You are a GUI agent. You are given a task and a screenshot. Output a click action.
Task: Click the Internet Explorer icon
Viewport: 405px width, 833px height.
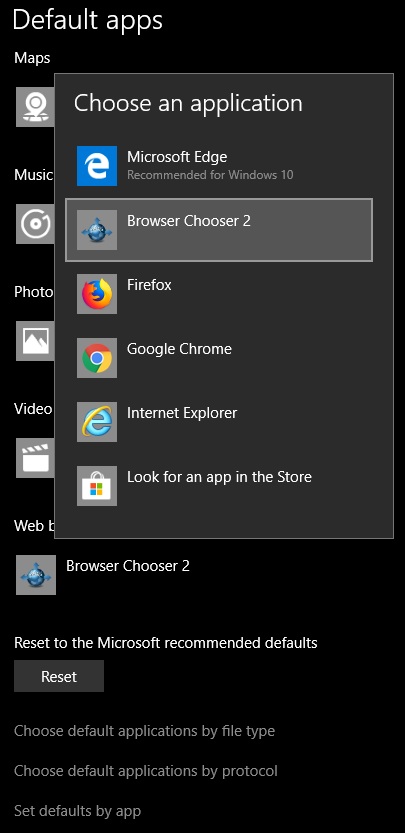point(97,422)
